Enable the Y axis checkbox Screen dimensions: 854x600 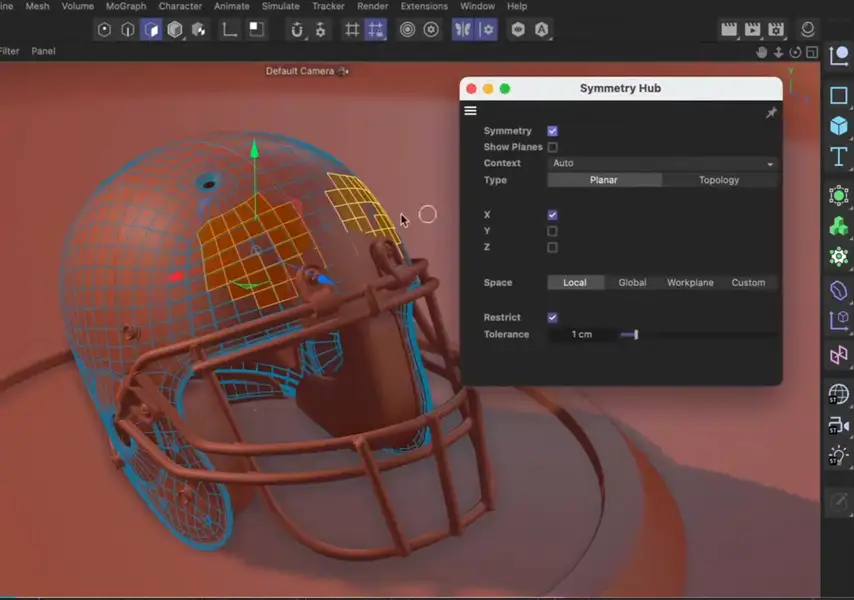click(552, 231)
